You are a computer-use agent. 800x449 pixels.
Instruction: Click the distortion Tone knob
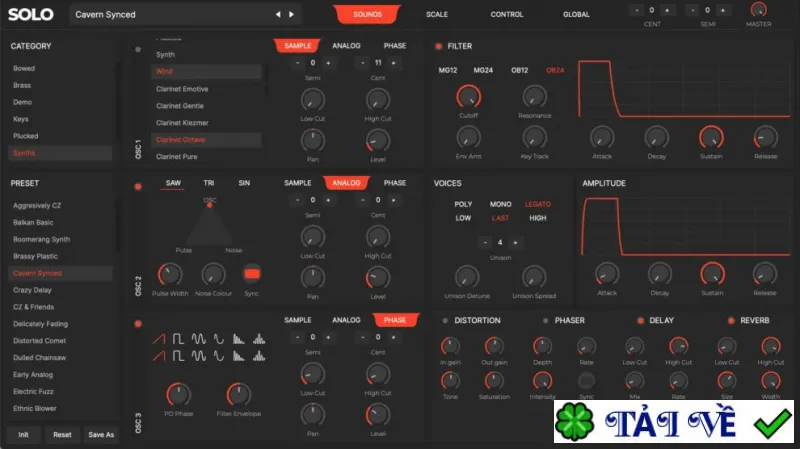[x=450, y=381]
